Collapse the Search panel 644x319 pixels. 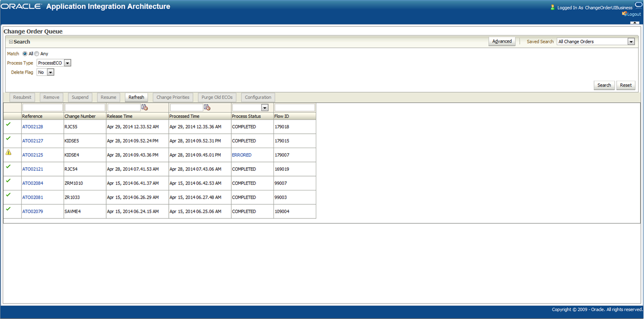pos(11,42)
